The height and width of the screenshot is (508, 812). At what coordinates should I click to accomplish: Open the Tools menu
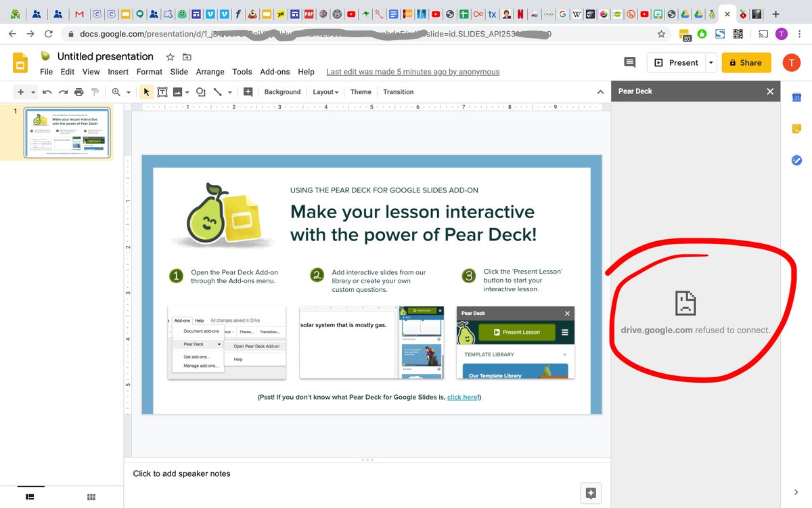(x=242, y=72)
